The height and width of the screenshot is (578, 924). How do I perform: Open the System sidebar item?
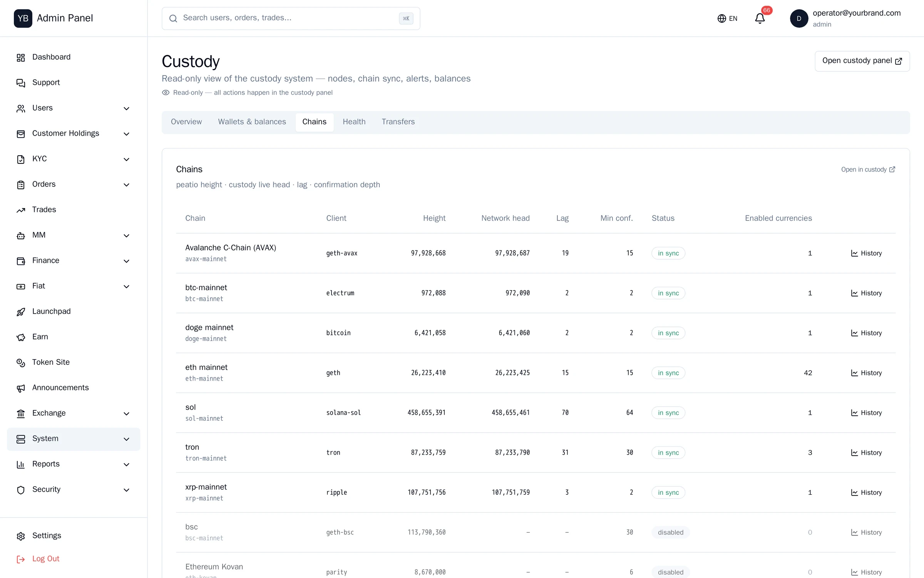tap(74, 439)
